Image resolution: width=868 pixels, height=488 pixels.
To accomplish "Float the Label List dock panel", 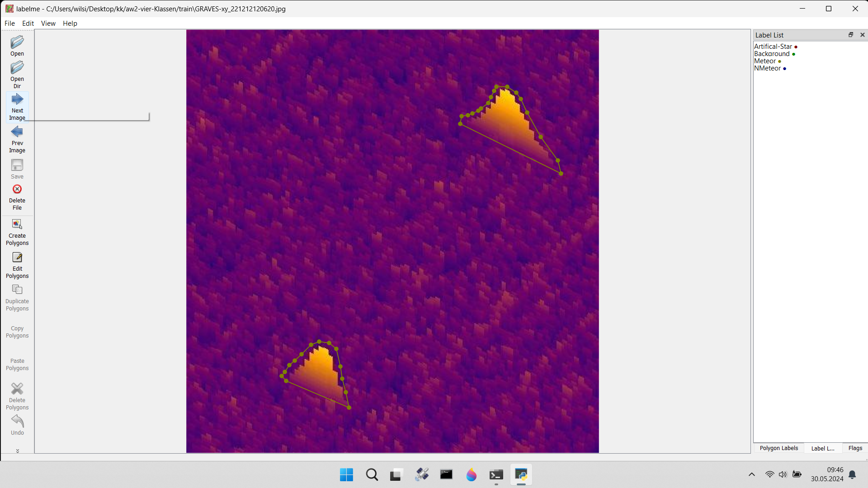I will [x=850, y=35].
